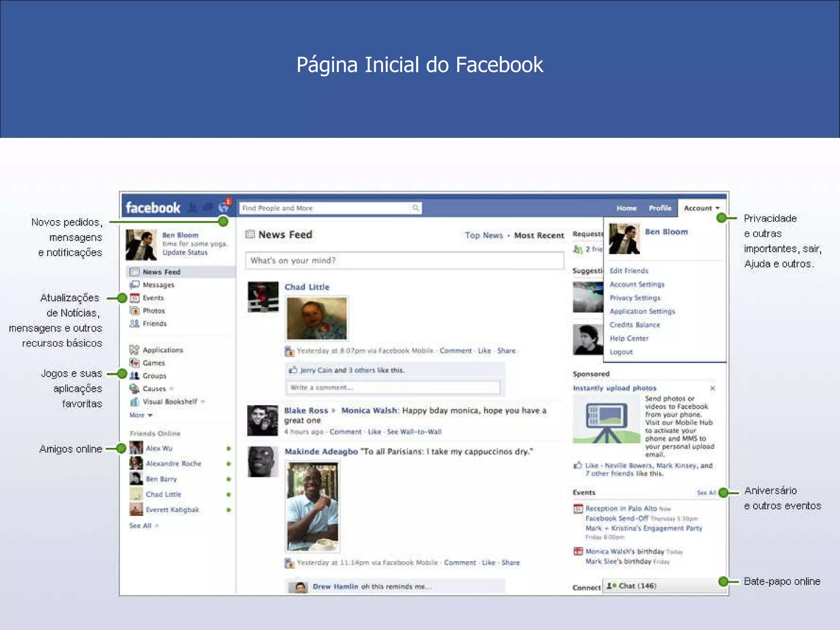Open the Profile tab
This screenshot has height=630, width=840.
[660, 208]
